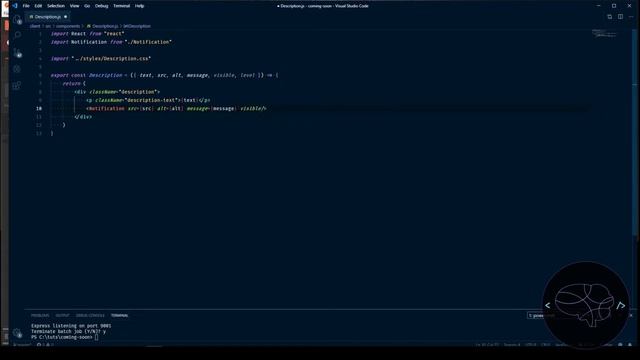
Task: Click 'visible' attribute on Notification line
Action: click(x=250, y=109)
